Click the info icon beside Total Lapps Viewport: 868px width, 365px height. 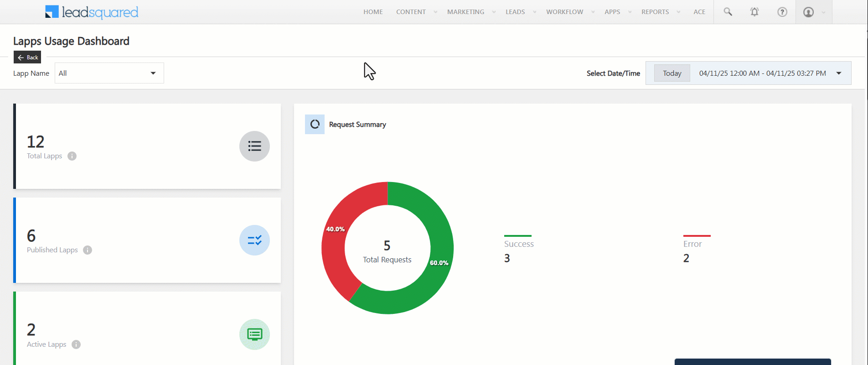72,156
